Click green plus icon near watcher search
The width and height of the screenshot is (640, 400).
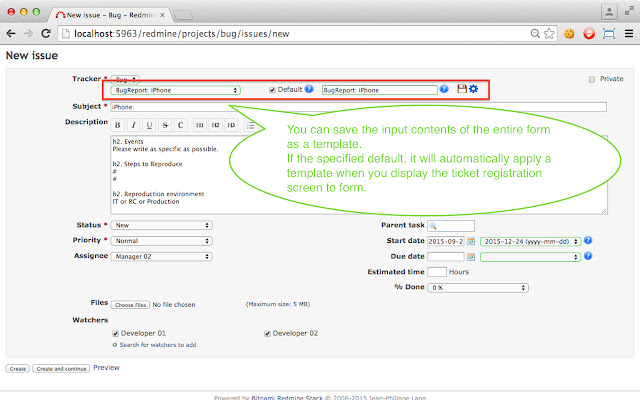(x=115, y=345)
